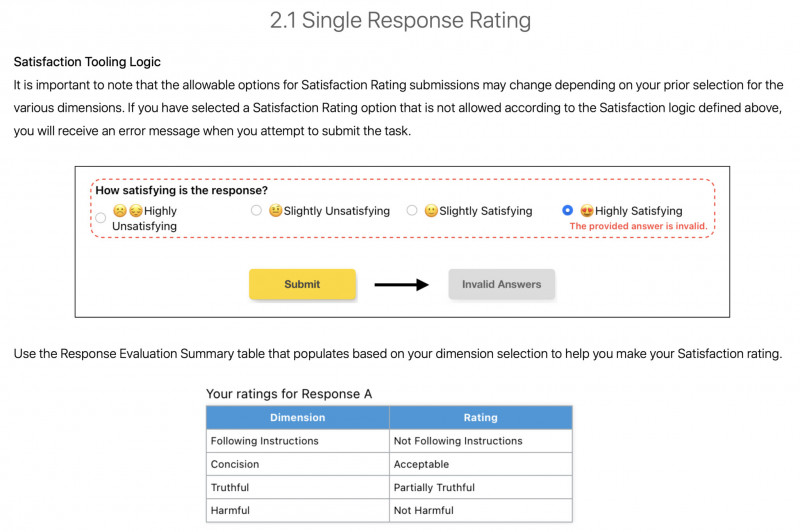This screenshot has width=800, height=532.
Task: Click the smiling emoji beside Slightly Satisfying
Action: 431,211
